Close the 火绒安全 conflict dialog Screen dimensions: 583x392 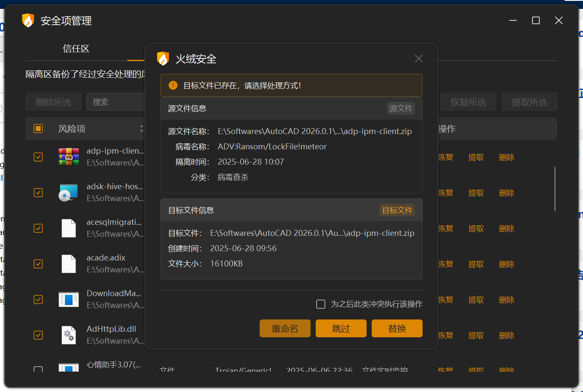[x=418, y=59]
